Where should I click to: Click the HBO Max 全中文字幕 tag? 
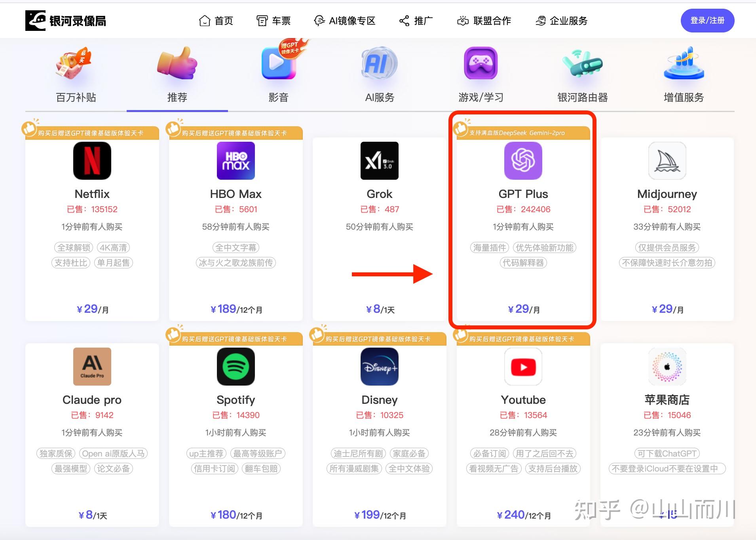coord(236,248)
